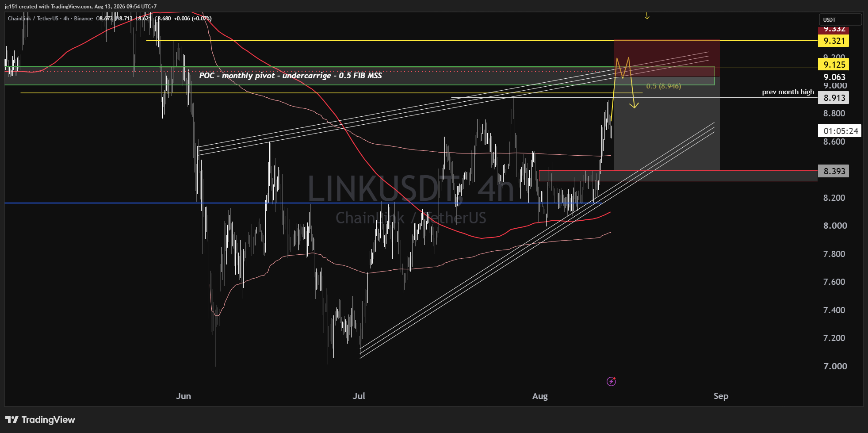Click the 9.063 price axis label
This screenshot has height=433, width=868.
pyautogui.click(x=834, y=77)
